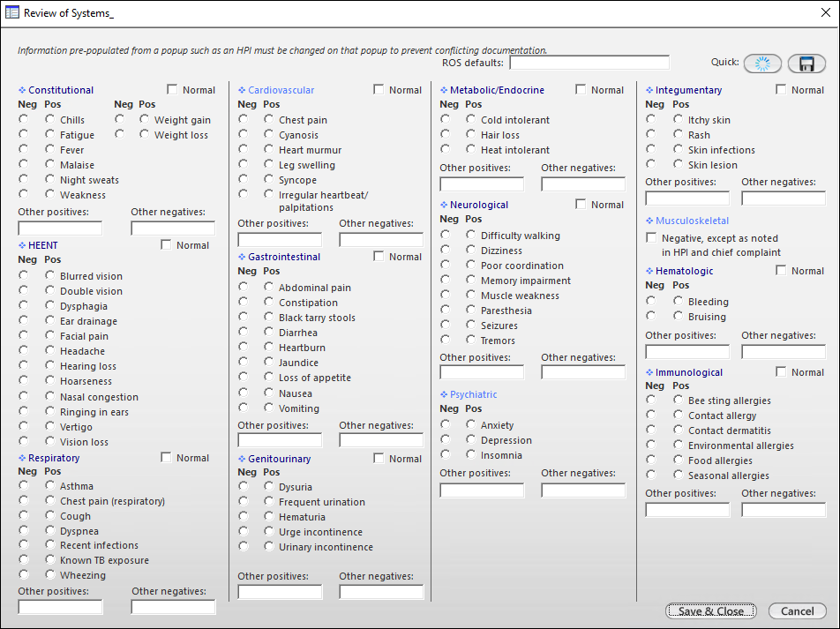Click the Gastrointestinal section diamond icon
This screenshot has width=840, height=629.
point(242,257)
